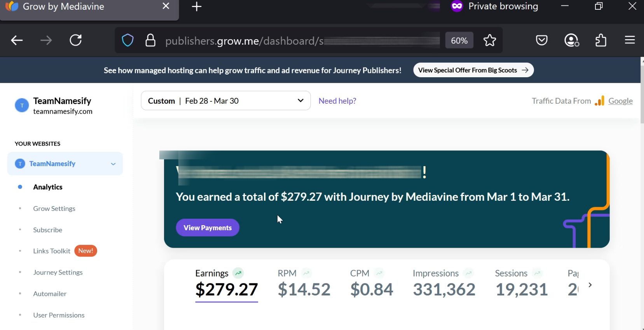This screenshot has width=644, height=330.
Task: Click the Need help? link
Action: coord(337,101)
